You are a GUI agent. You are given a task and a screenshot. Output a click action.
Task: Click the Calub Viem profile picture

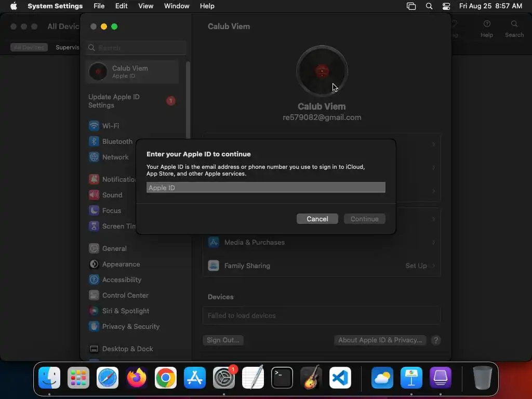(x=322, y=71)
